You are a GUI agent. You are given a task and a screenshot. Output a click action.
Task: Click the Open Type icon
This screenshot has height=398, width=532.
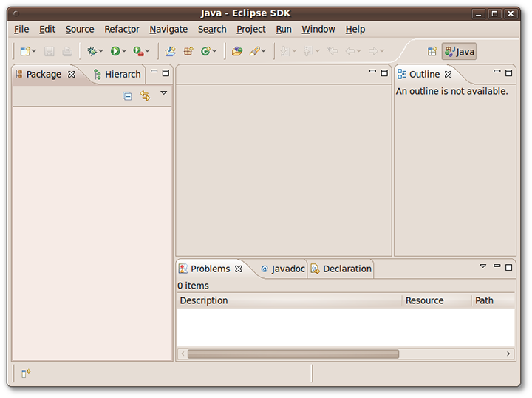237,51
